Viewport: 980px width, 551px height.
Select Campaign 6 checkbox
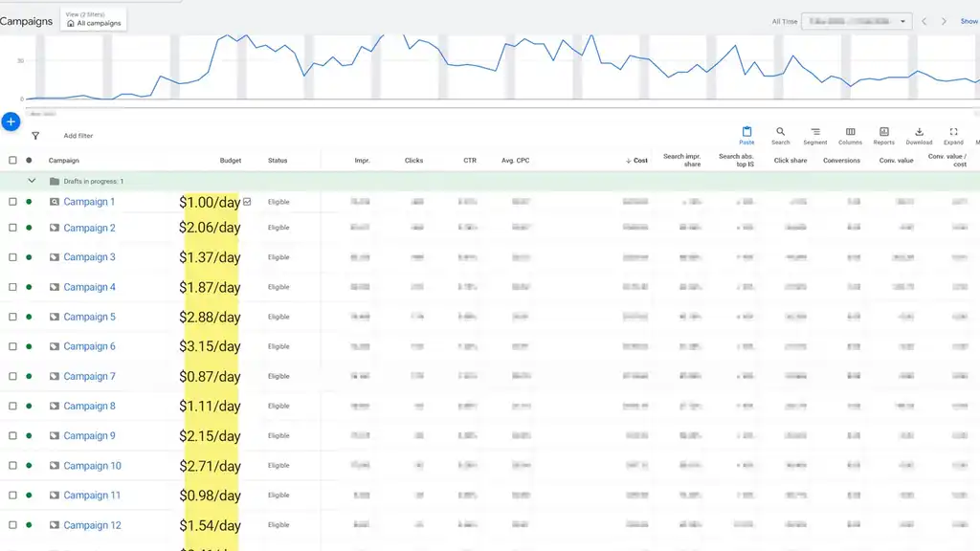tap(12, 346)
